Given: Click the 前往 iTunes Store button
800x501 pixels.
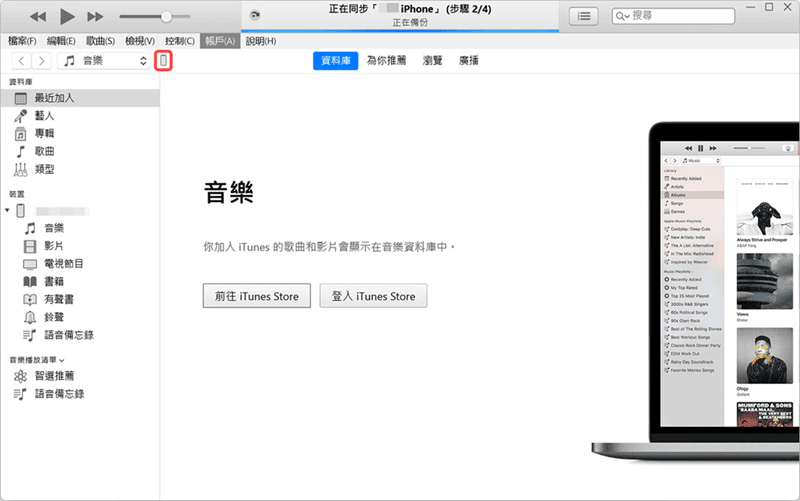Looking at the screenshot, I should [257, 296].
